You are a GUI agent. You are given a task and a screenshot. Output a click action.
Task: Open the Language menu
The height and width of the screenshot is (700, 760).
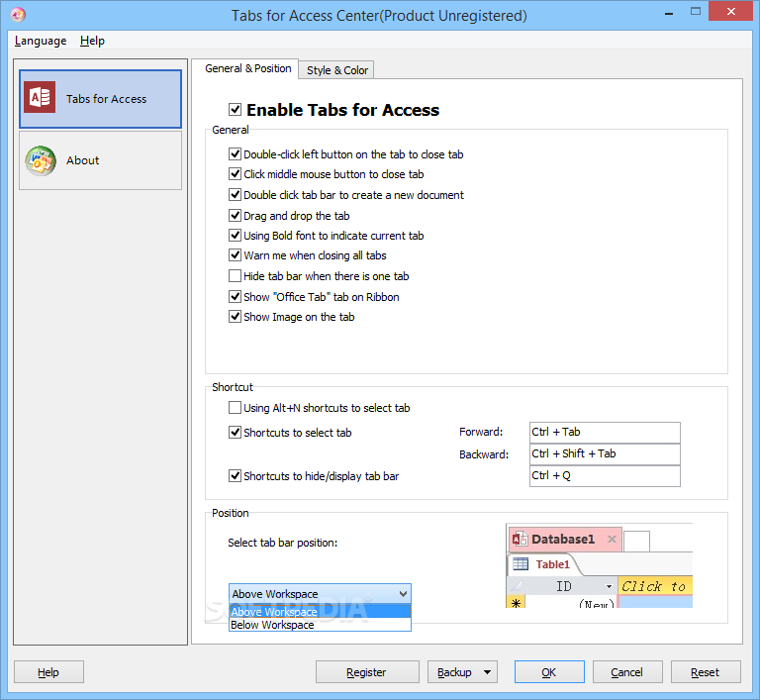point(41,41)
